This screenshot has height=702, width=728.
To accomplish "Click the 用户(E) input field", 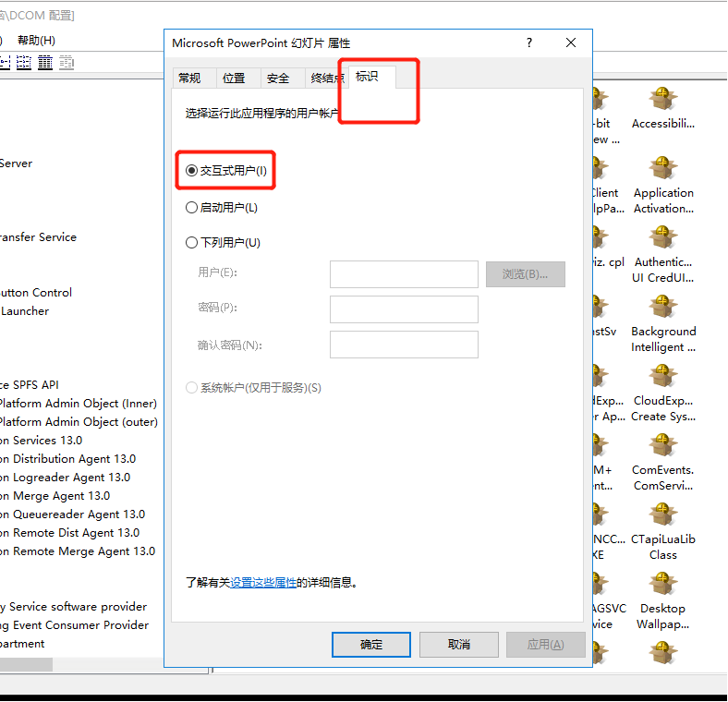I will (x=404, y=274).
